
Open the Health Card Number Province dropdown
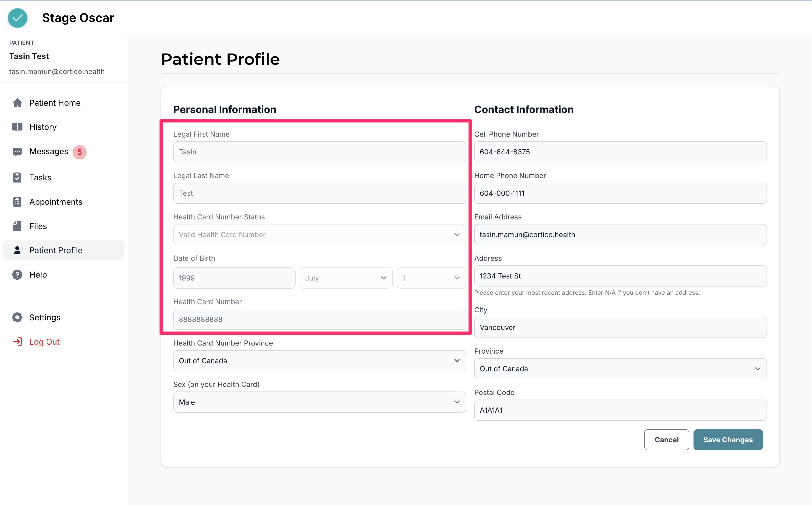tap(319, 361)
